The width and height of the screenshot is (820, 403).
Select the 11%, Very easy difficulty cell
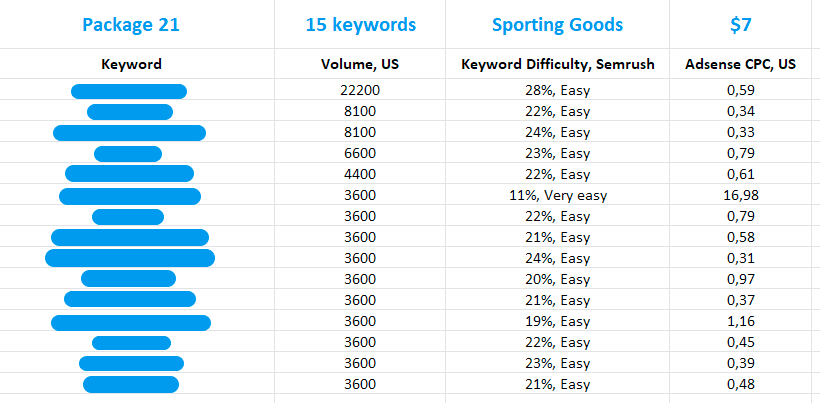[x=558, y=196]
